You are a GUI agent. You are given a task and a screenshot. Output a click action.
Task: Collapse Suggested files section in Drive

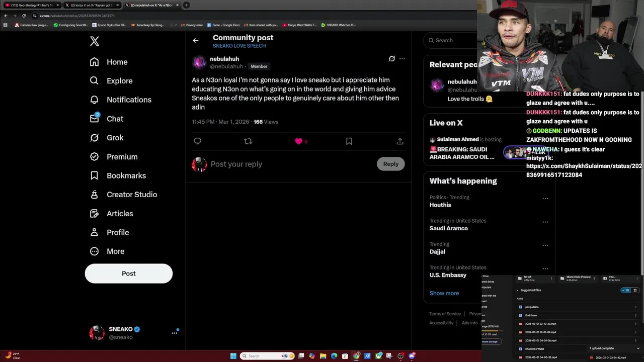[517, 290]
